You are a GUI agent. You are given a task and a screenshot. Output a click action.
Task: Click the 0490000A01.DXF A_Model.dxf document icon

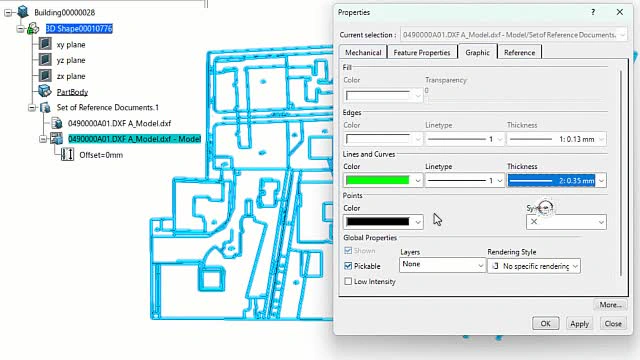57,123
